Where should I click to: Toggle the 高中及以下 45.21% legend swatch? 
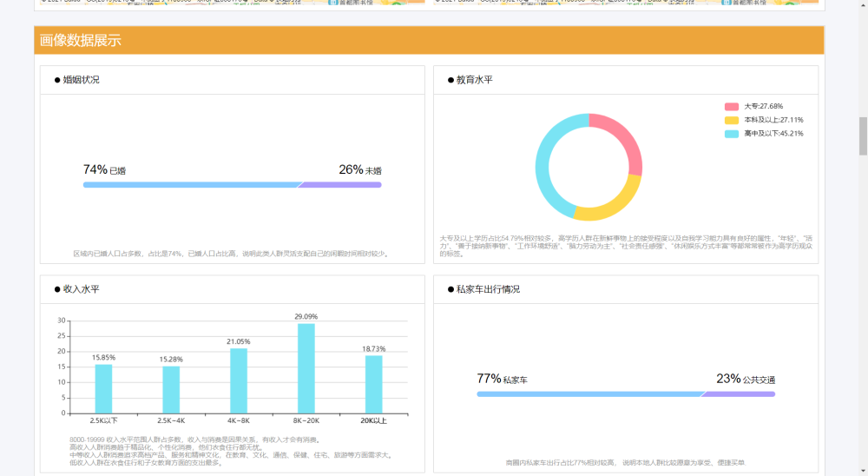(x=731, y=134)
